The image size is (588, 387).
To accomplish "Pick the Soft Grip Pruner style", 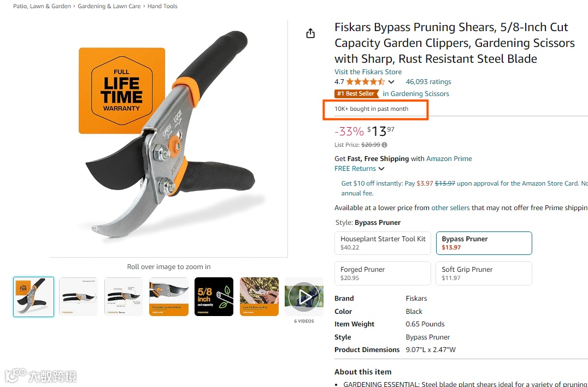I will pyautogui.click(x=484, y=273).
